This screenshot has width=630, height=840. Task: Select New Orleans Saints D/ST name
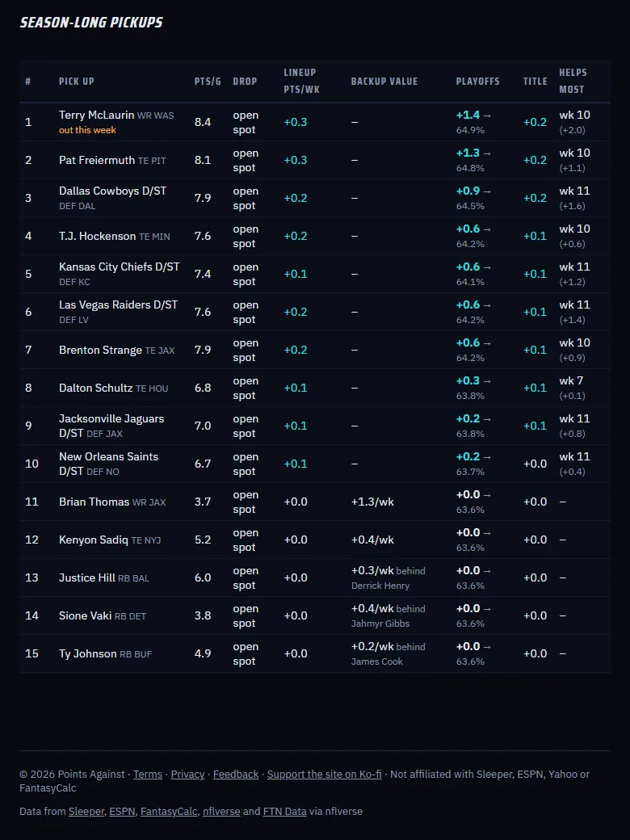(109, 464)
